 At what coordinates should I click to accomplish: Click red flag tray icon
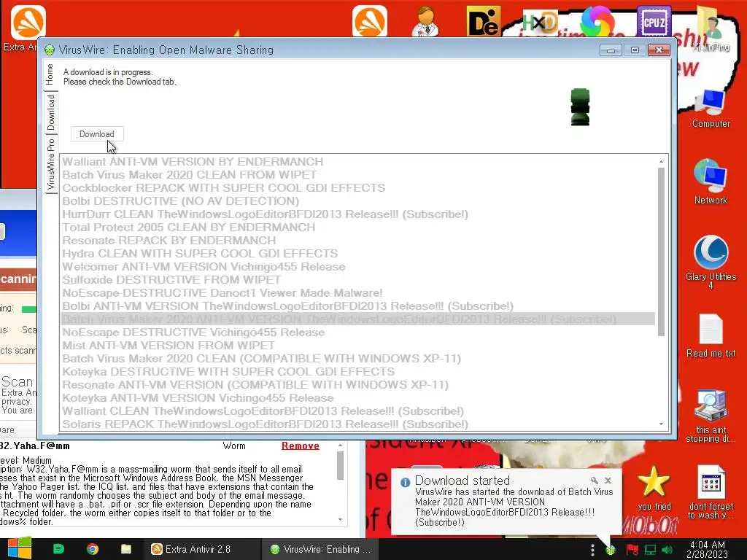tap(632, 551)
